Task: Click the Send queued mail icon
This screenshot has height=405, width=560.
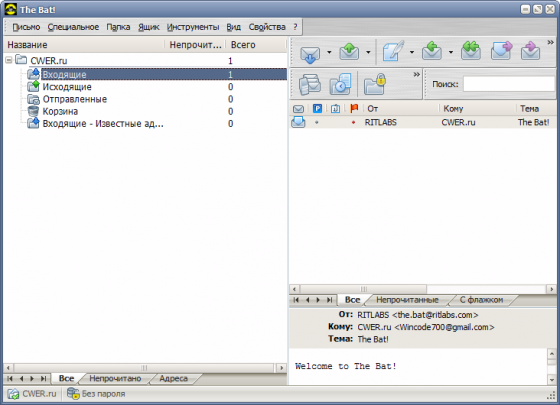Action: point(349,52)
